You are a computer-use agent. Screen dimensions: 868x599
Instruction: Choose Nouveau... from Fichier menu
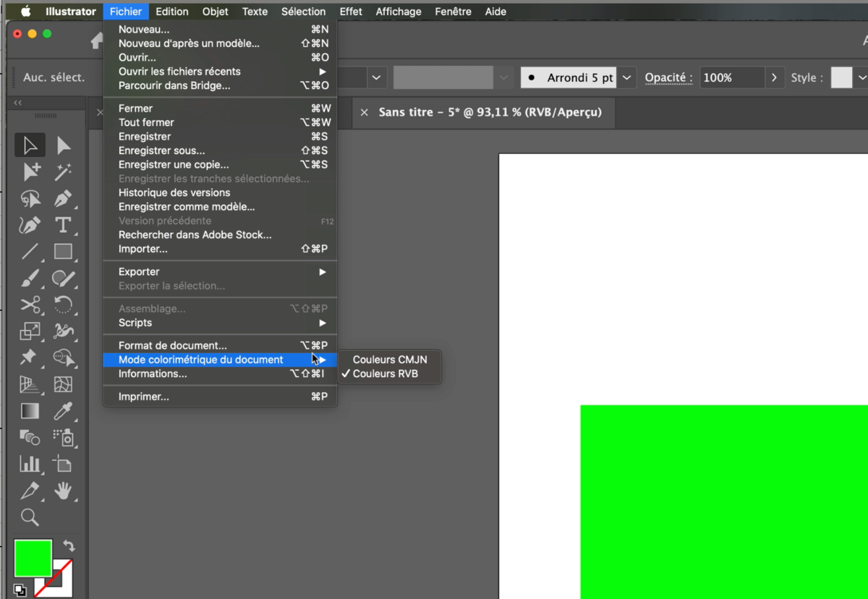click(x=220, y=30)
